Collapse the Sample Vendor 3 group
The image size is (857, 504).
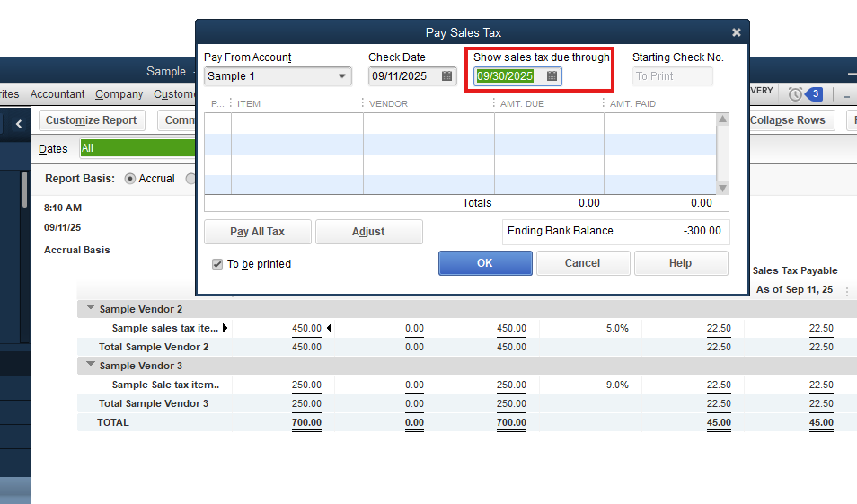point(91,364)
